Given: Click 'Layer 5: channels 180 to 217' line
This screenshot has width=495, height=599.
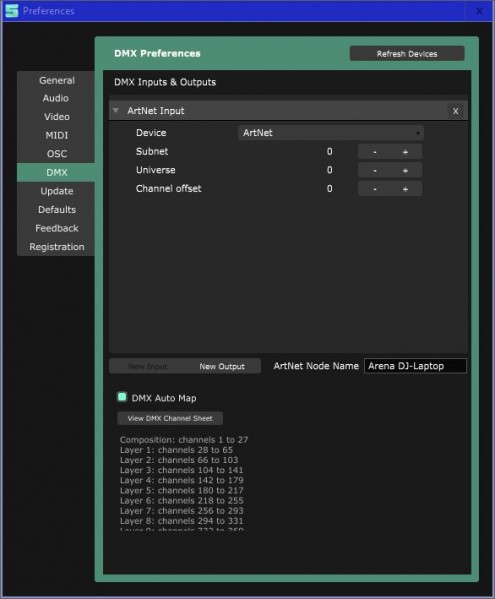Looking at the screenshot, I should tap(181, 491).
